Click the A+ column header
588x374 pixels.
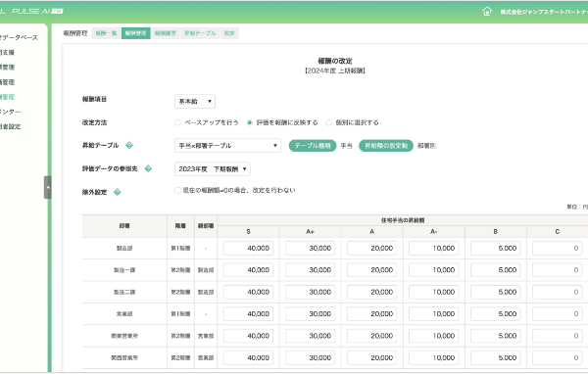[x=310, y=232]
